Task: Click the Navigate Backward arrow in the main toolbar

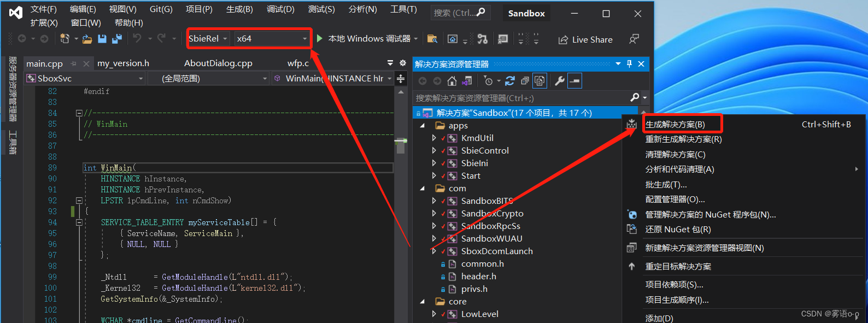Action: tap(22, 39)
